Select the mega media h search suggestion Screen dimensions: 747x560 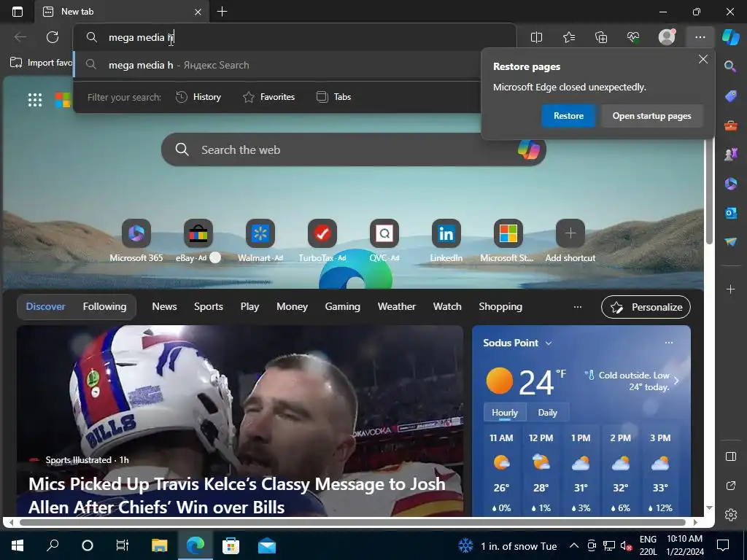[276, 65]
